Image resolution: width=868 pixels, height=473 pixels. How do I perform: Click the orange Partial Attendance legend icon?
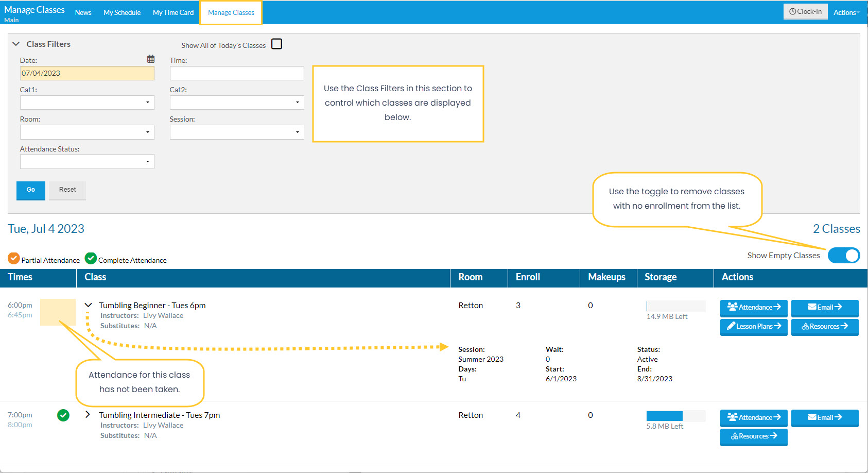pos(14,258)
